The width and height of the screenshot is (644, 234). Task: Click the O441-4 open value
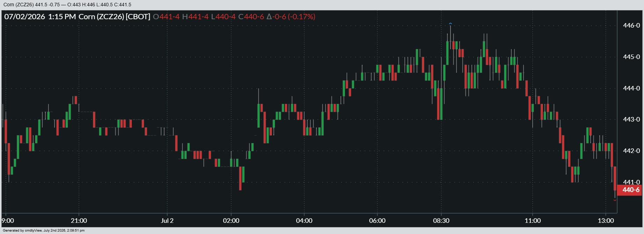coord(166,16)
